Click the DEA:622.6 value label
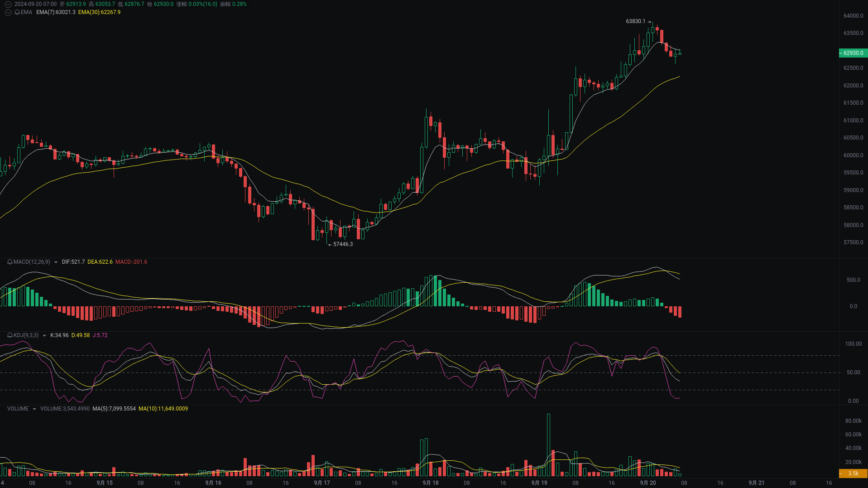868x488 pixels. click(x=101, y=262)
